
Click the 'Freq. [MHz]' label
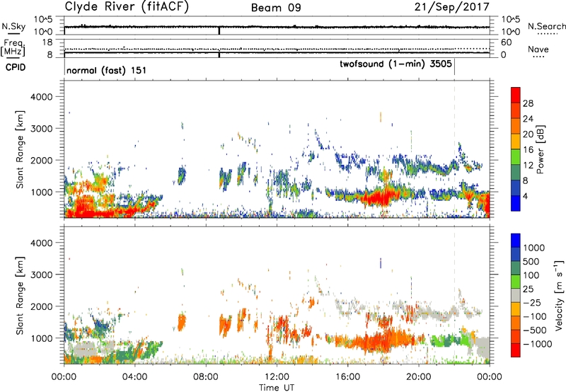pyautogui.click(x=13, y=48)
